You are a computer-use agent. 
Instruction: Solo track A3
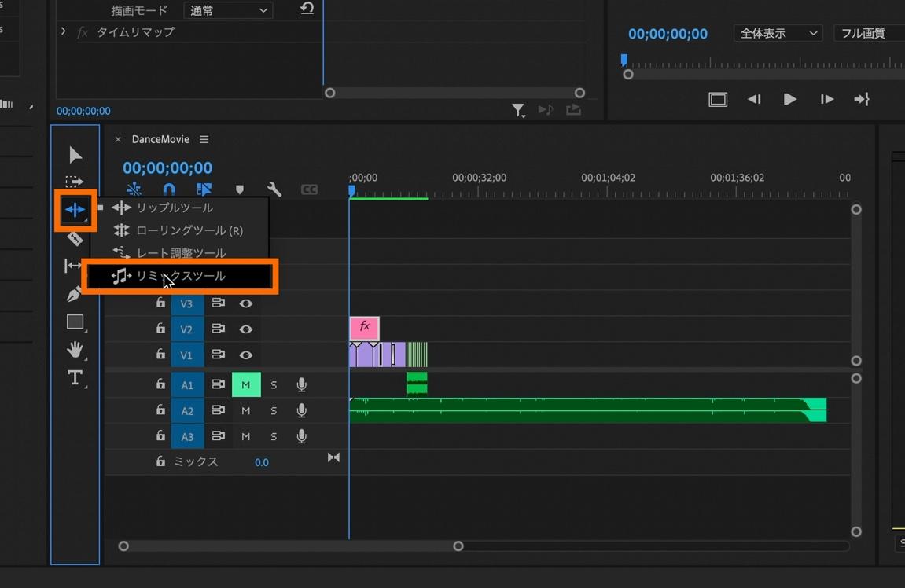pyautogui.click(x=274, y=437)
